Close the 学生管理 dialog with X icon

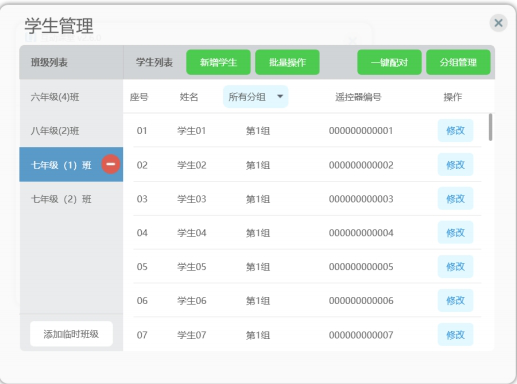498,23
